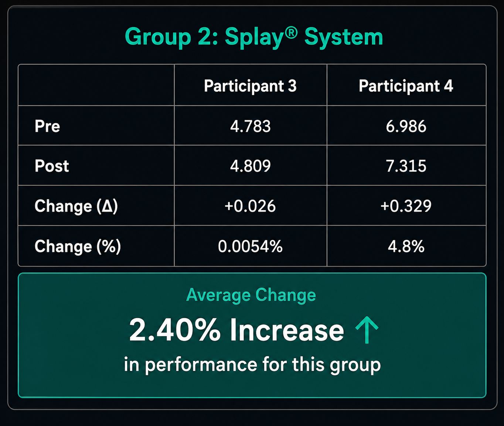
Task: Click the Participant 4 column header
Action: pos(406,86)
